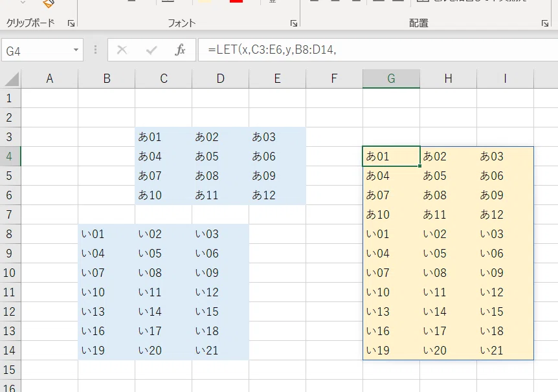The width and height of the screenshot is (558, 392).
Task: Click cell I10 containing い09
Action: pos(506,273)
